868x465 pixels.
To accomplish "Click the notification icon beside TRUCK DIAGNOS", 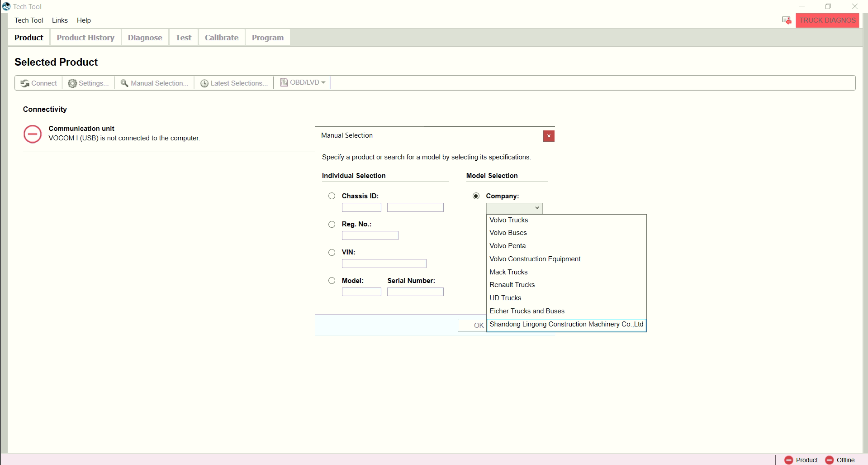I will 787,20.
